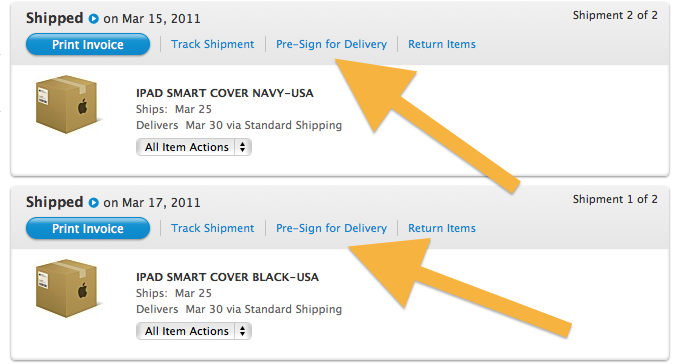This screenshot has height=364, width=675.
Task: Open All Item Actions dropdown for Black cover
Action: (x=194, y=331)
